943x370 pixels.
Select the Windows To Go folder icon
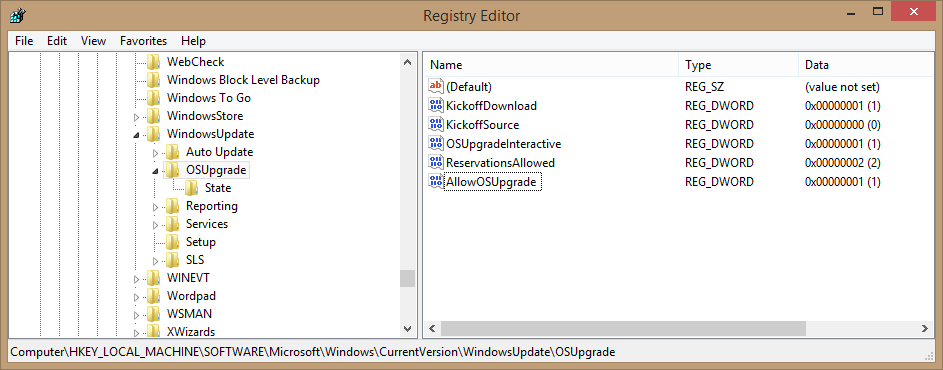(154, 97)
